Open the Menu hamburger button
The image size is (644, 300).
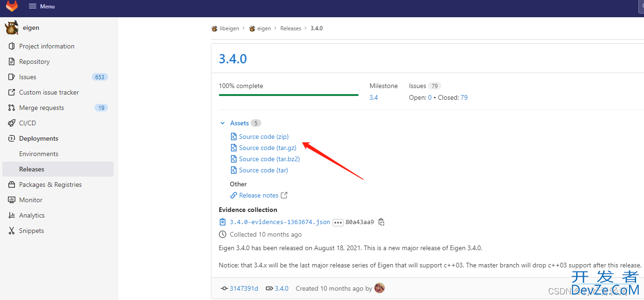(41, 7)
